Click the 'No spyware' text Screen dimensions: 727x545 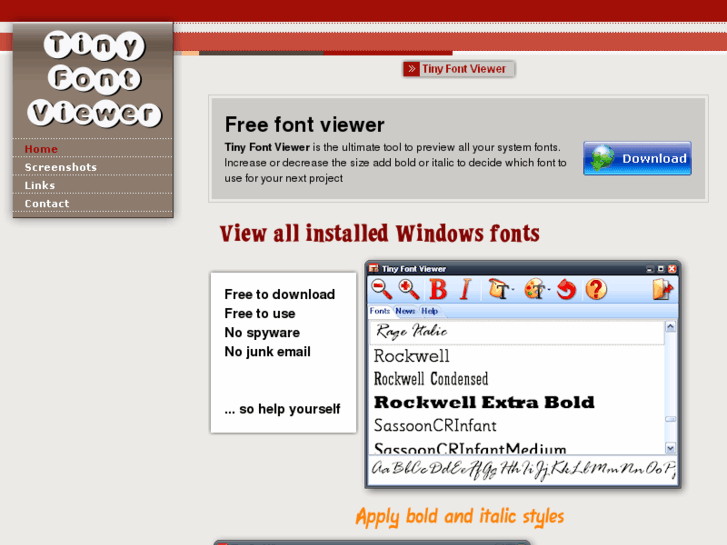262,333
